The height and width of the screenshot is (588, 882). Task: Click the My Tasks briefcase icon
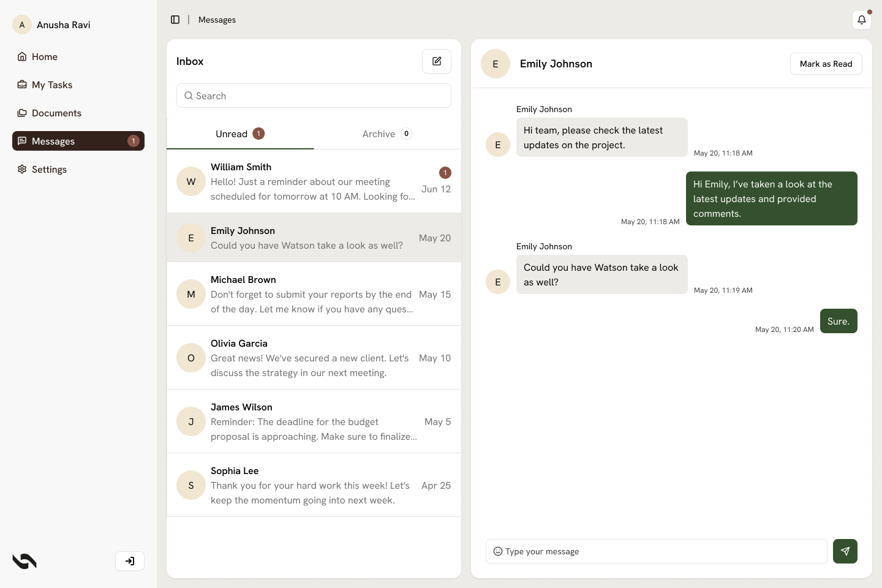pyautogui.click(x=22, y=85)
